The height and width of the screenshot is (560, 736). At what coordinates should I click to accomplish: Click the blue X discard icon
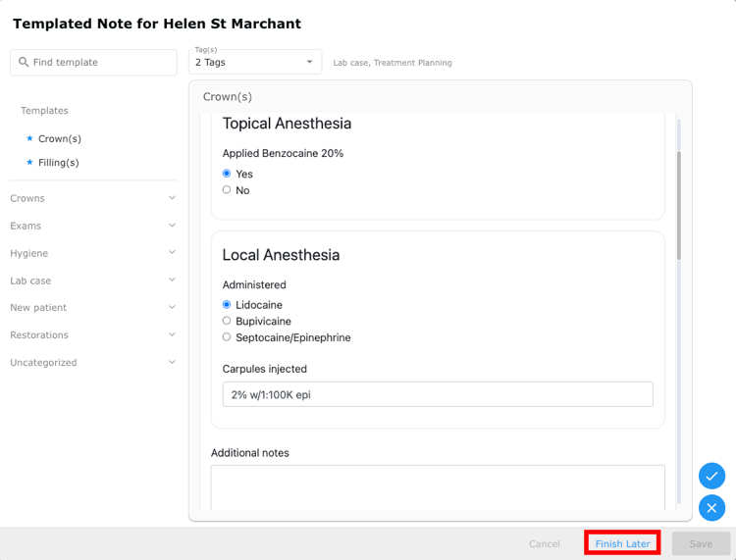pyautogui.click(x=711, y=508)
